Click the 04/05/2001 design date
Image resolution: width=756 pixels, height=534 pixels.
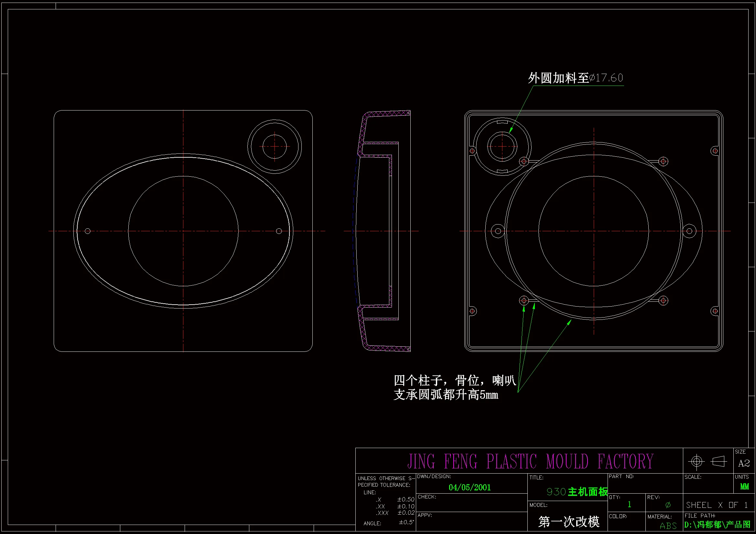(x=470, y=487)
